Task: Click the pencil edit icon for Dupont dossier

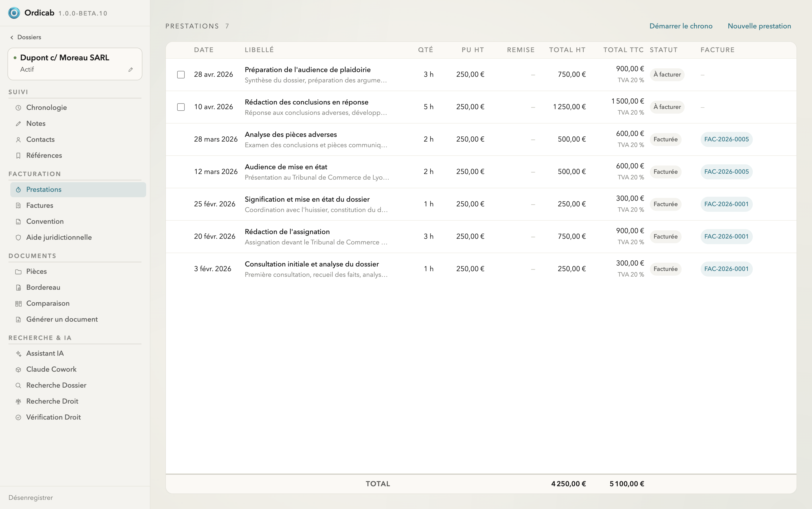Action: point(131,70)
